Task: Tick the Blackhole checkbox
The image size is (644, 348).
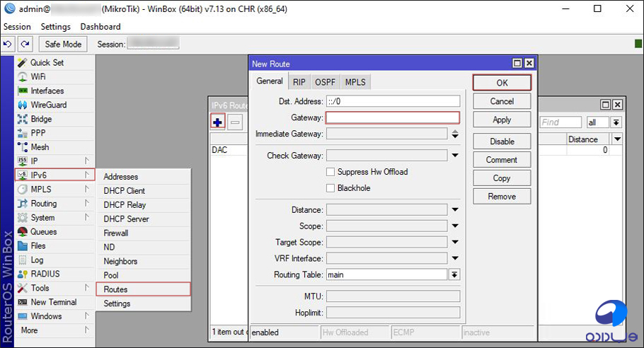Action: click(330, 188)
